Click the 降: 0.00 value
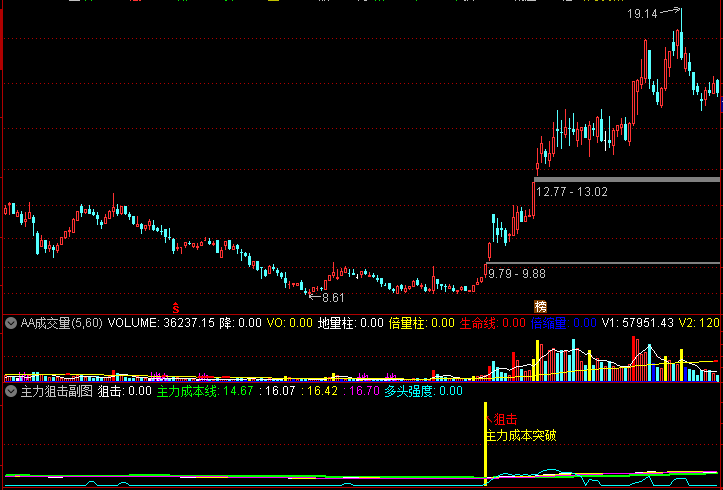 [x=240, y=323]
